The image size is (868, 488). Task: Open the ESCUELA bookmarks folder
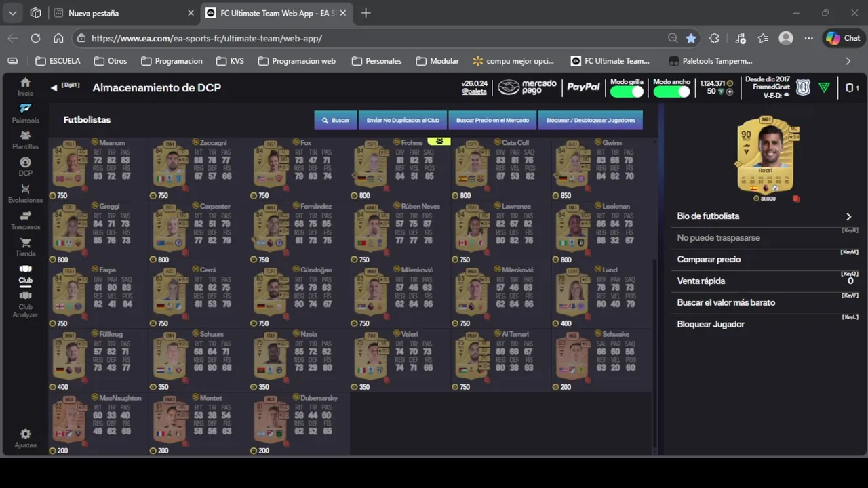pyautogui.click(x=58, y=61)
